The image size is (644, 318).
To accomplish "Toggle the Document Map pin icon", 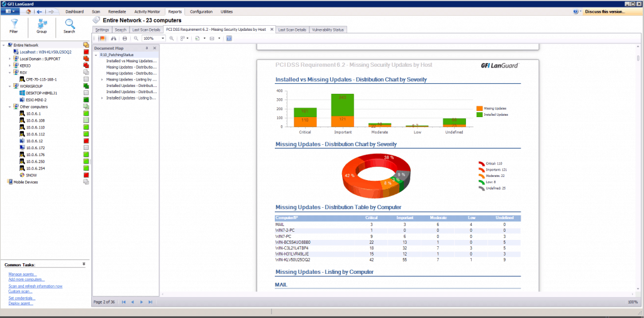I will click(147, 48).
